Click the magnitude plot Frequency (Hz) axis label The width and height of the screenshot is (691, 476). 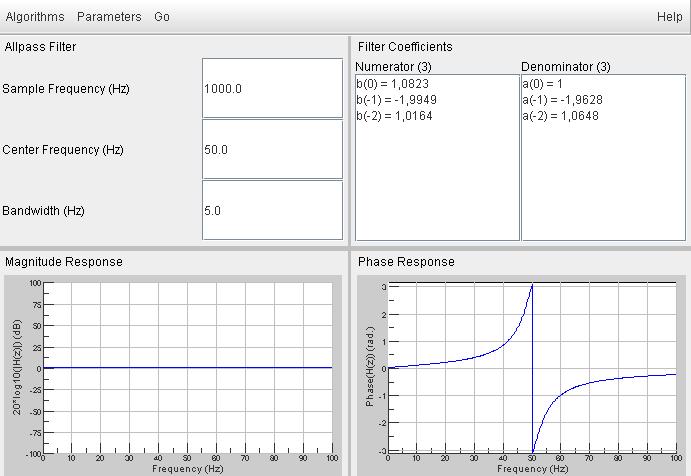(188, 469)
